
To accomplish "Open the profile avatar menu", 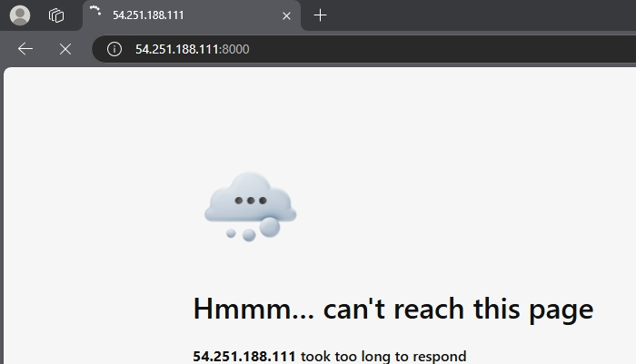I will tap(20, 15).
